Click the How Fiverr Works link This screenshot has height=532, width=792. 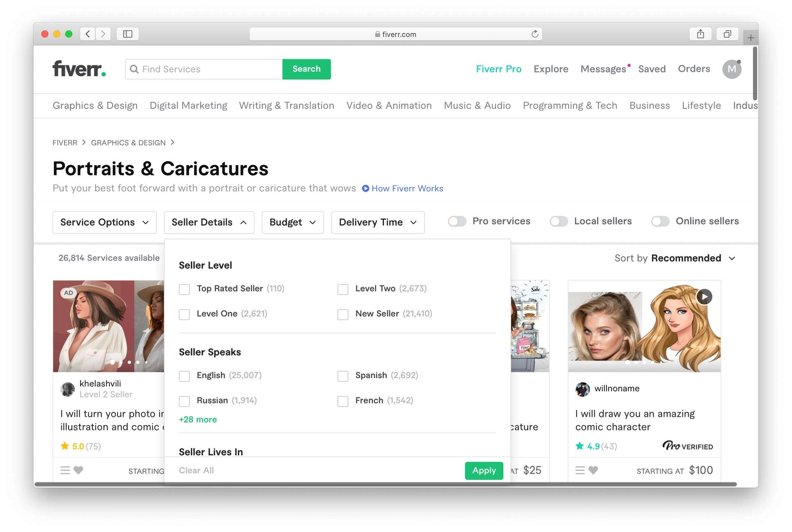(407, 188)
